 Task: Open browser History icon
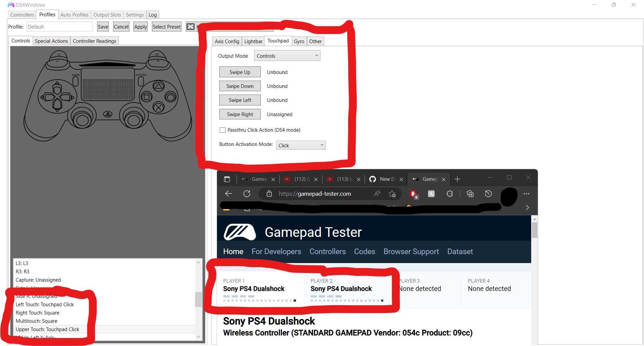pos(488,194)
